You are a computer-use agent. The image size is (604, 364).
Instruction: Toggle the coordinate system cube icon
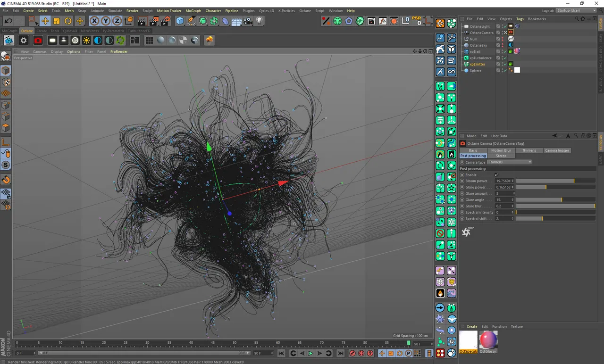(128, 21)
